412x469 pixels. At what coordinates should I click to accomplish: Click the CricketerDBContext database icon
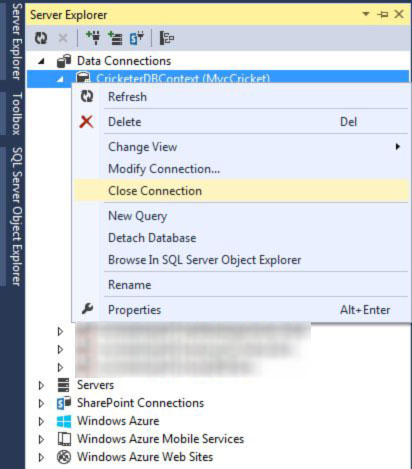coord(83,77)
